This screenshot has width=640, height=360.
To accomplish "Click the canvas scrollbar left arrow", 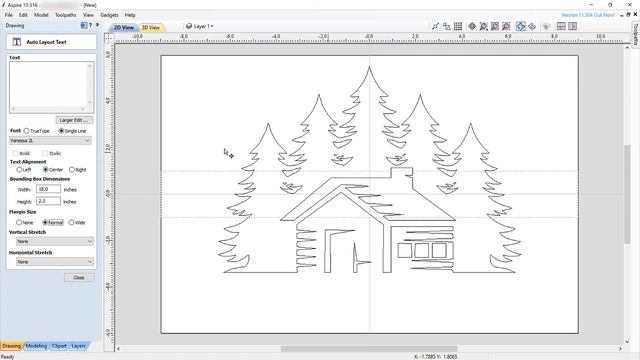I will tap(118, 349).
